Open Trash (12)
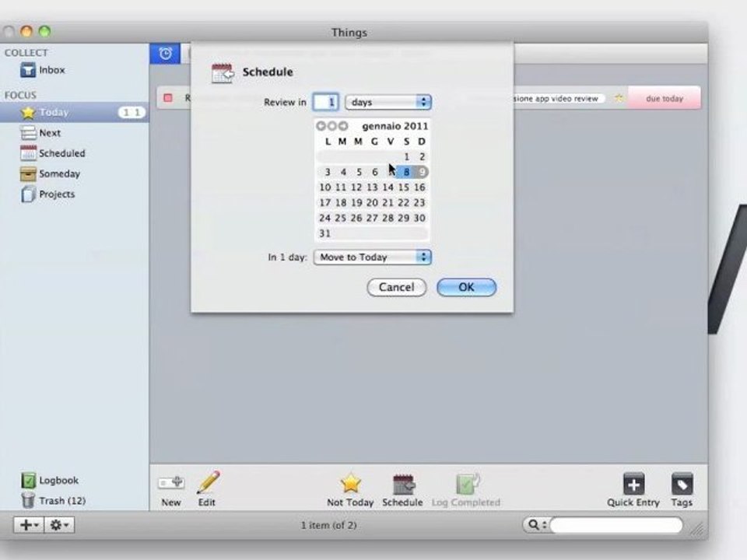 click(x=53, y=500)
